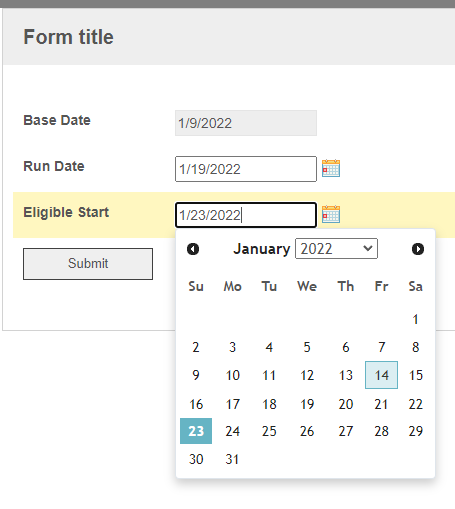The image size is (455, 509).
Task: Choose day 10 in the date picker
Action: tap(232, 375)
